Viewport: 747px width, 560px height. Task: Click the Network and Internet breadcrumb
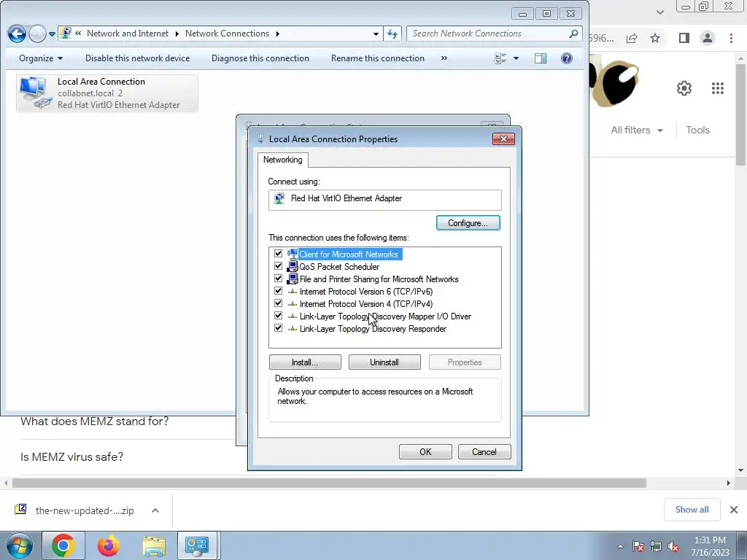(x=128, y=34)
